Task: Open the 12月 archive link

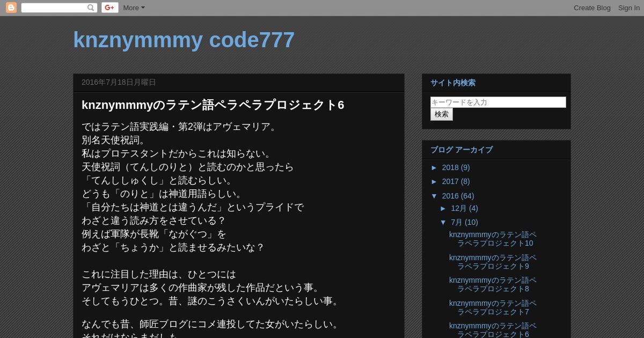Action: [x=459, y=208]
